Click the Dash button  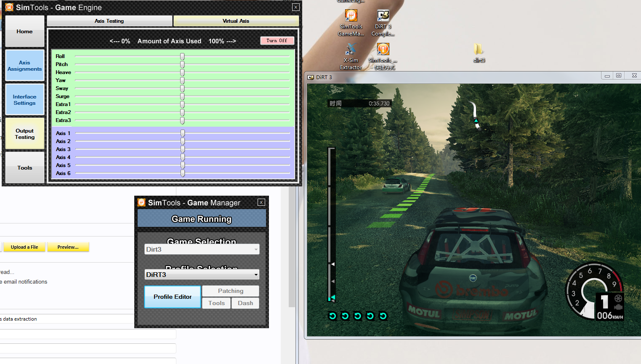pyautogui.click(x=245, y=303)
